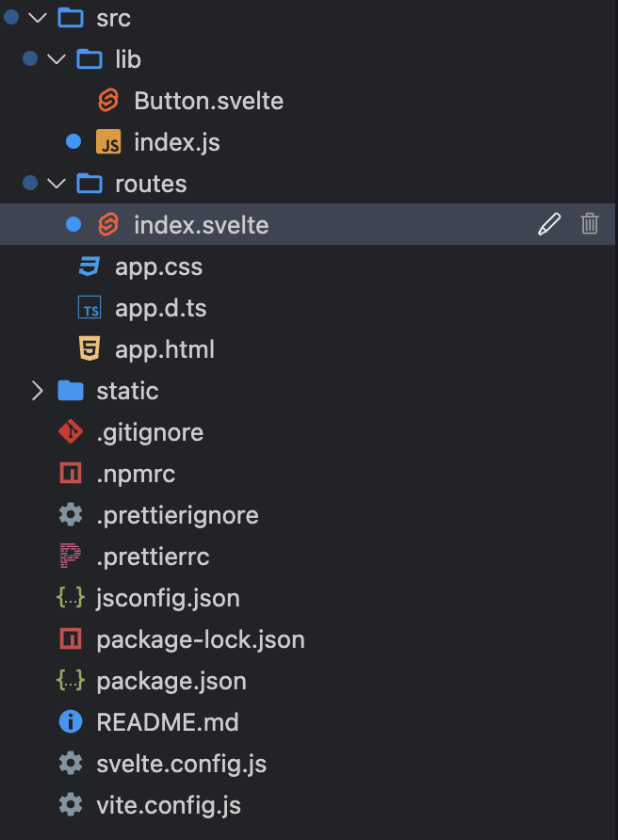Expand the static folder chevron
Viewport: 618px width, 840px height.
tap(37, 391)
